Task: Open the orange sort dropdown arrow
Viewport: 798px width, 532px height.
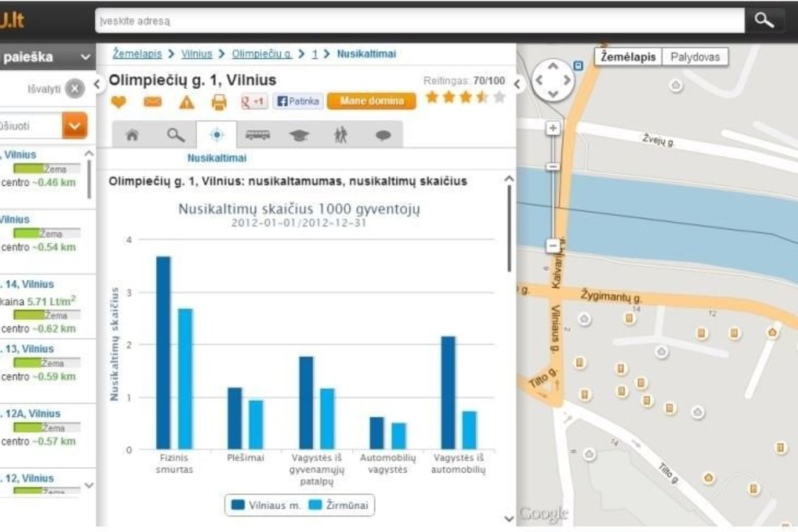Action: [75, 126]
